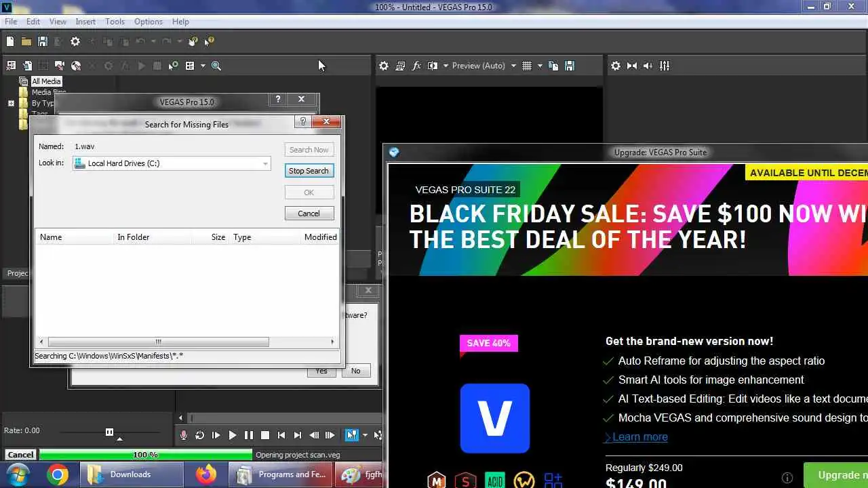Screen dimensions: 868x488
Task: Click Remove Unused Media icon in Project Media
Action: click(11, 66)
